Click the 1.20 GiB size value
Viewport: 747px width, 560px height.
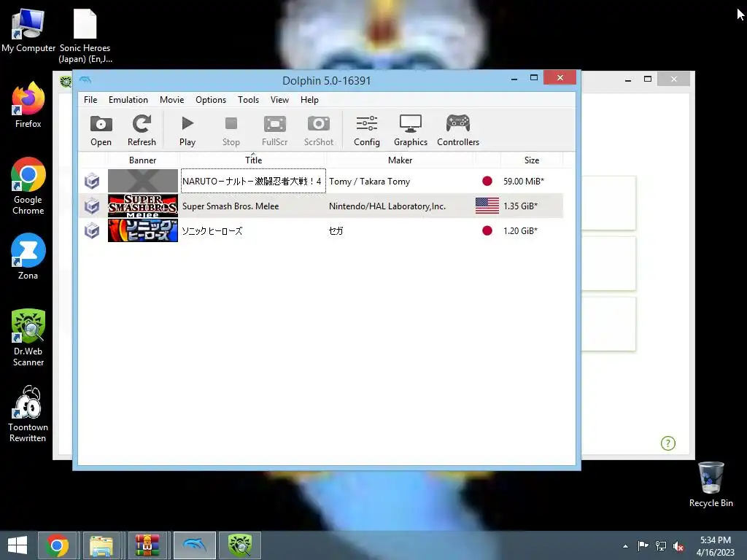click(520, 231)
